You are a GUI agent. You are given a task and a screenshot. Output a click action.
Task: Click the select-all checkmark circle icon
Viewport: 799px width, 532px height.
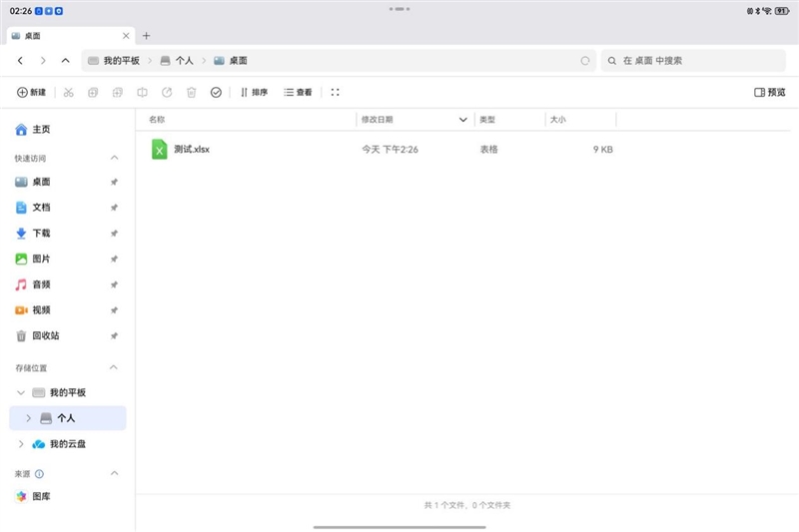tap(216, 92)
